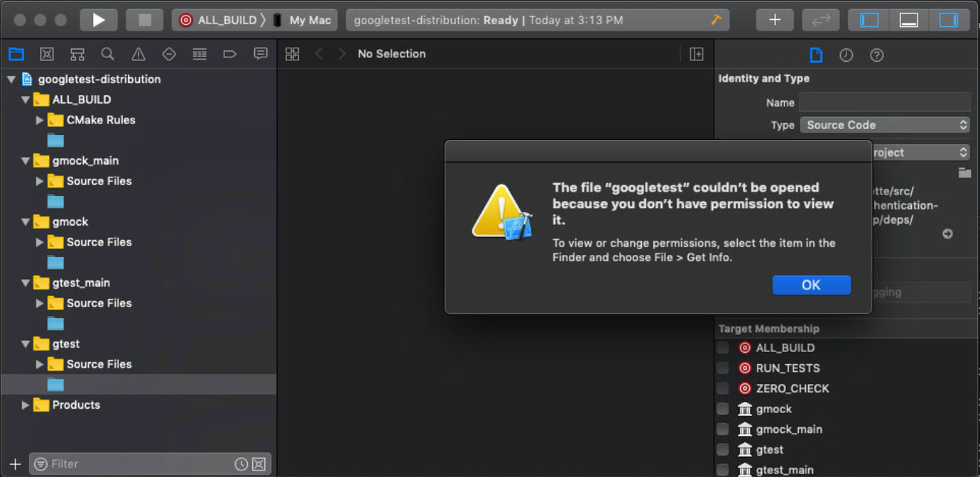980x477 pixels.
Task: Open the Type Source Code dropdown
Action: (885, 125)
